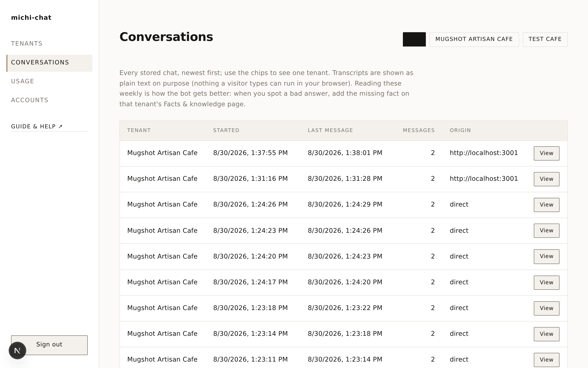Click the description paragraph about stored chats
The image size is (588, 368).
point(266,89)
